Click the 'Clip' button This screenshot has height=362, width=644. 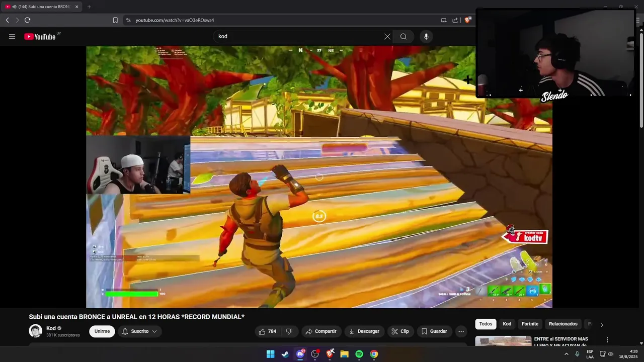[x=400, y=331]
